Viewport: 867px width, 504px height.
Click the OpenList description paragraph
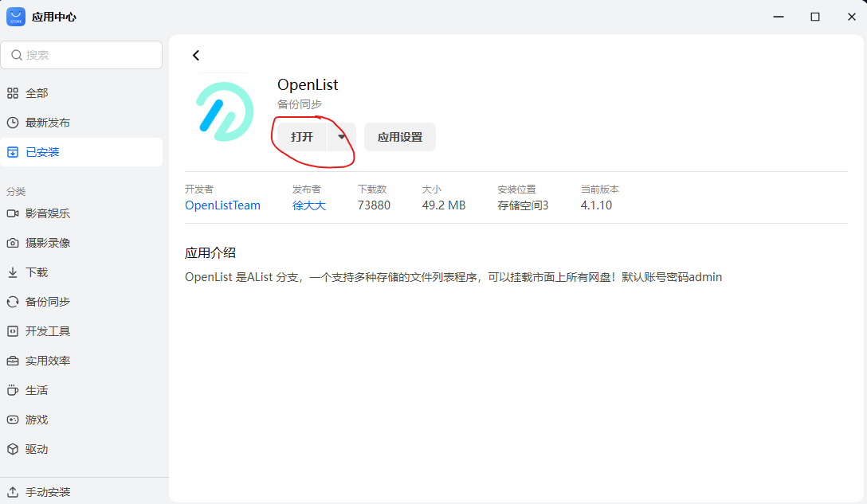coord(453,277)
